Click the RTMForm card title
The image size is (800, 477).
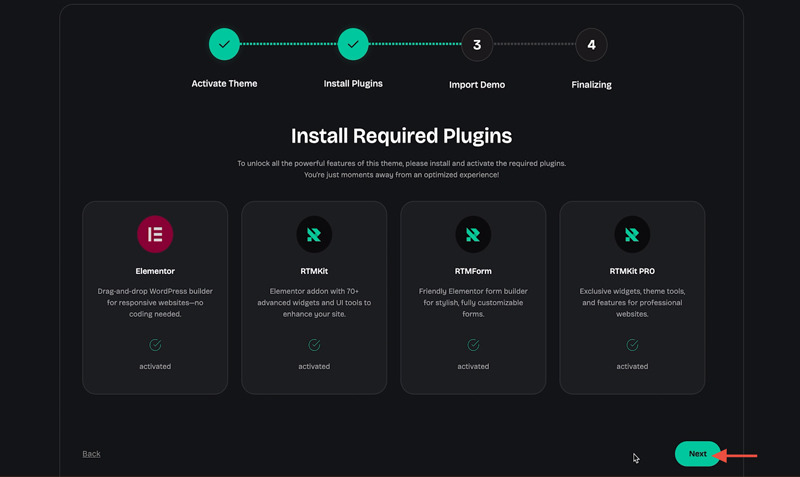coord(473,271)
